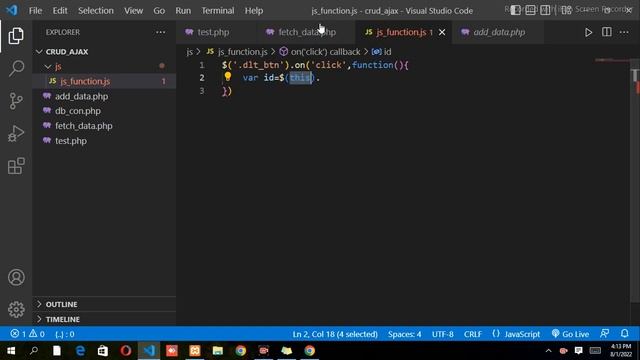Change line endings via CRLF indicator
The width and height of the screenshot is (640, 360).
(473, 334)
